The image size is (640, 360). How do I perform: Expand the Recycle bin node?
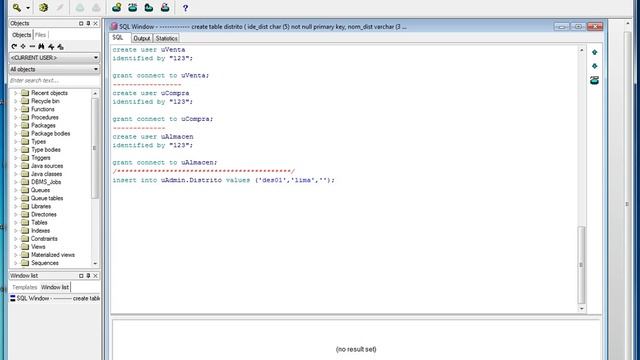[x=16, y=101]
